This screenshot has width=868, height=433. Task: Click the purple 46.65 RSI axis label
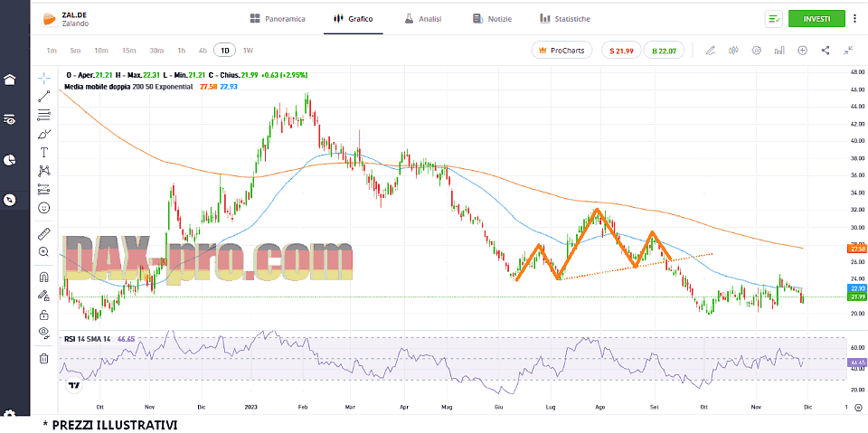tap(857, 362)
